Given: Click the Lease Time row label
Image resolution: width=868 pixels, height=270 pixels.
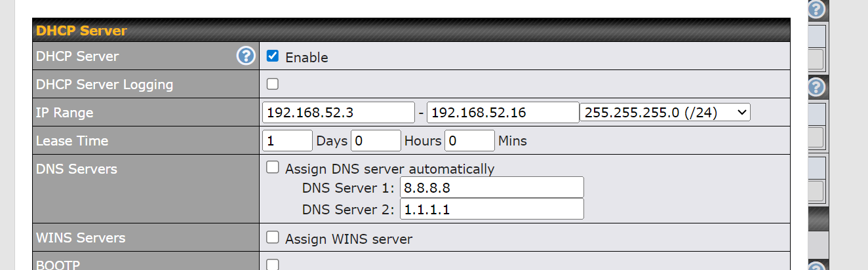Looking at the screenshot, I should (72, 141).
